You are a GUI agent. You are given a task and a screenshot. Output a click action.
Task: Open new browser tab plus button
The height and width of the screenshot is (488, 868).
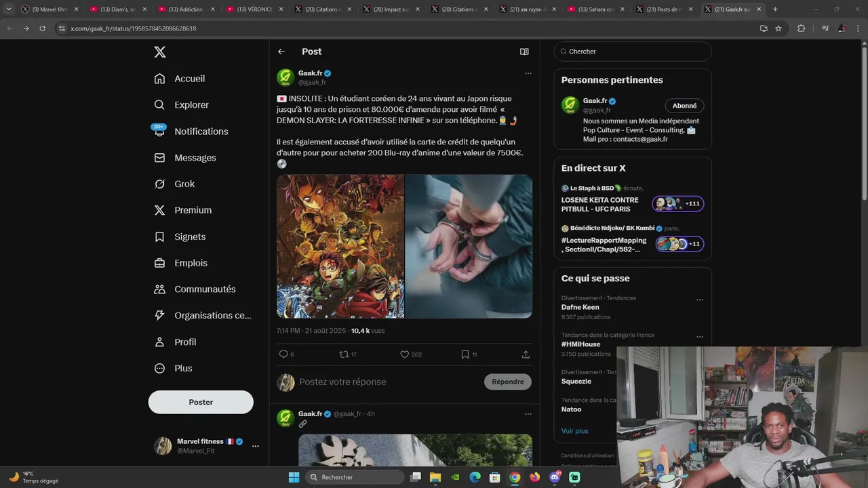pyautogui.click(x=775, y=9)
